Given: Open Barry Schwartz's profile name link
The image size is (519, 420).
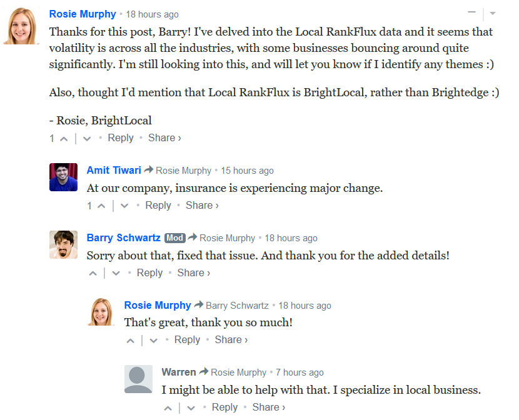Looking at the screenshot, I should [x=123, y=237].
